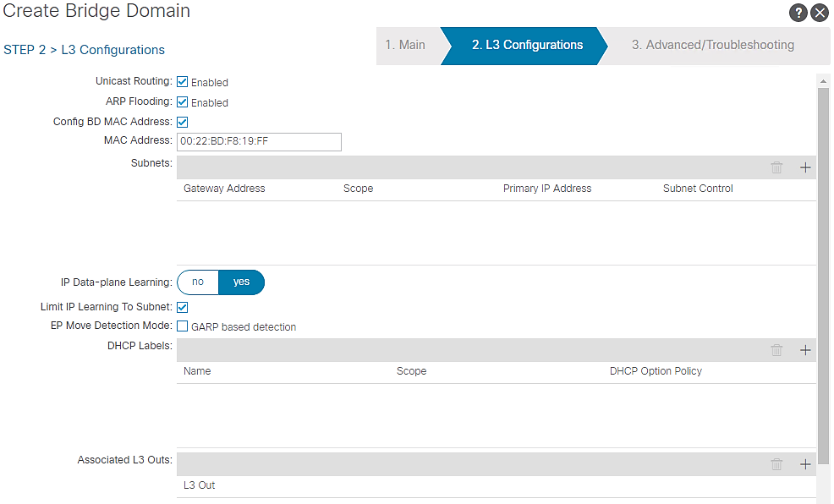Delete selected subnet using trash icon
The image size is (834, 504).
(x=776, y=167)
